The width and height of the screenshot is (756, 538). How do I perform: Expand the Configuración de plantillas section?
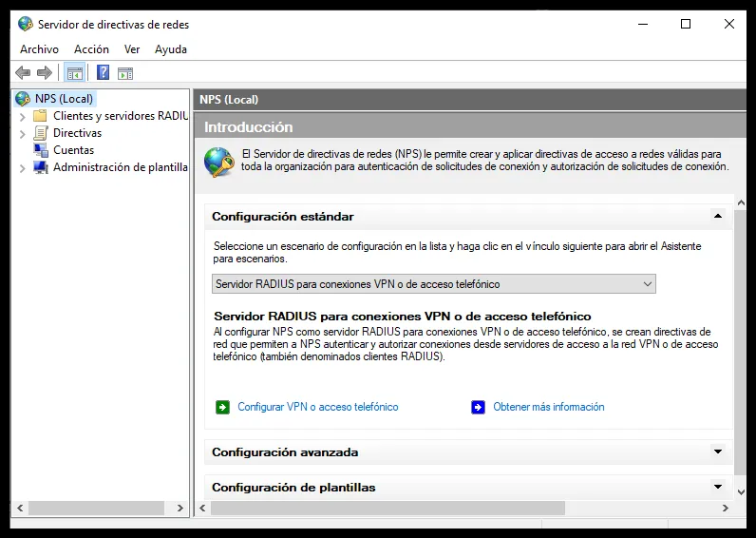coord(717,487)
